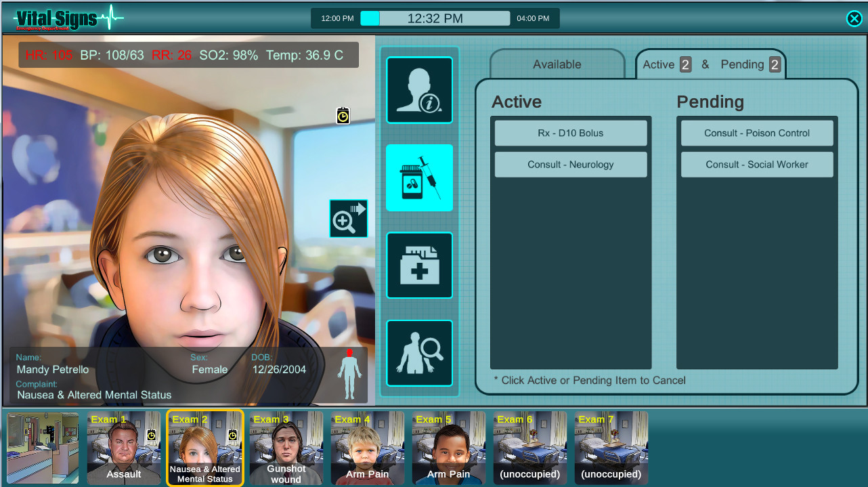Cancel the Rx - D10 Bolus active order
Viewport: 868px width, 487px height.
(570, 133)
